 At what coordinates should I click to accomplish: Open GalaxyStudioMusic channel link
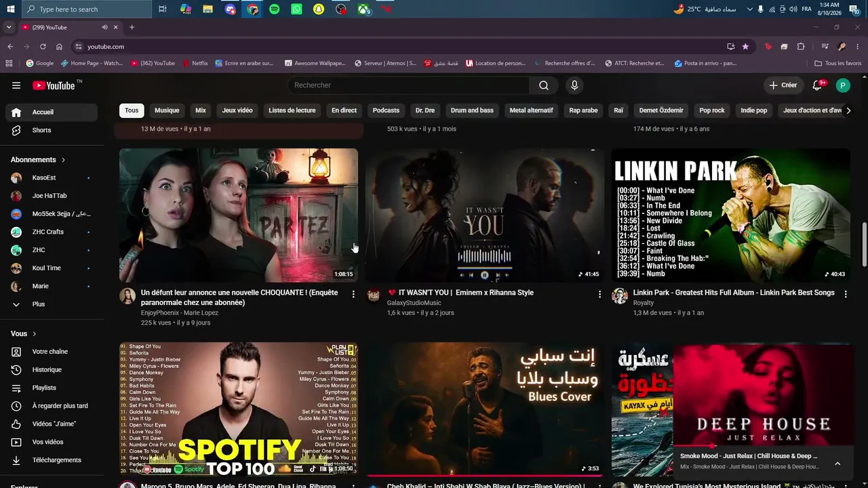[x=414, y=303]
